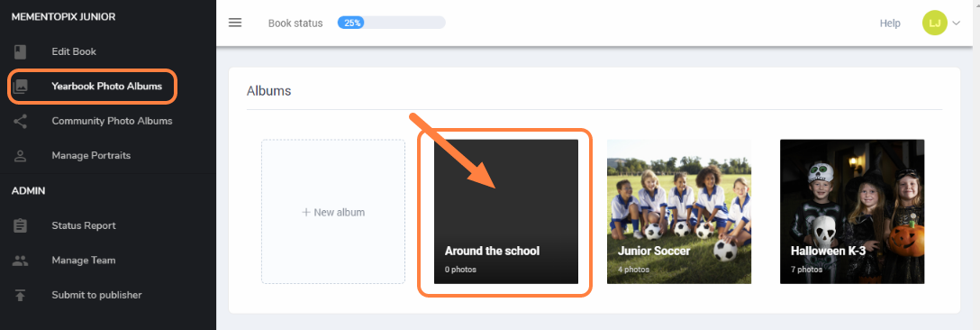Viewport: 980px width, 330px height.
Task: Click the Community Photo Albums share icon
Action: coord(21,121)
